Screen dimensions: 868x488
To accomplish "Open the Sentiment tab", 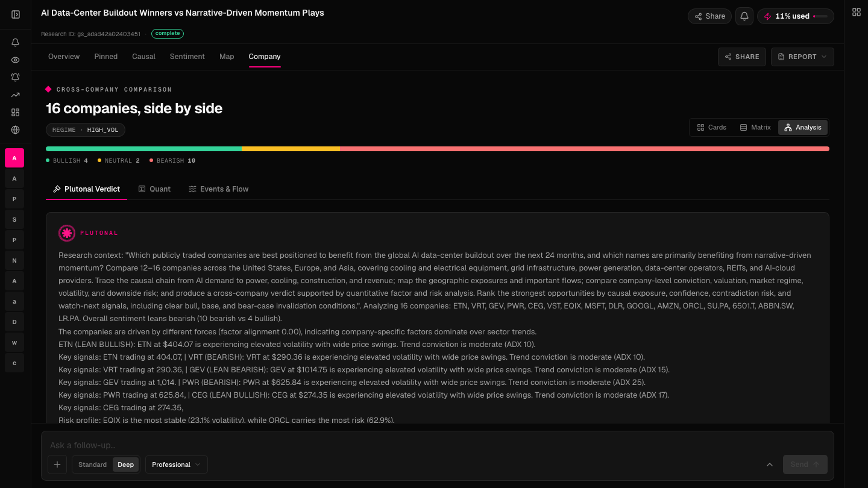I will point(187,57).
